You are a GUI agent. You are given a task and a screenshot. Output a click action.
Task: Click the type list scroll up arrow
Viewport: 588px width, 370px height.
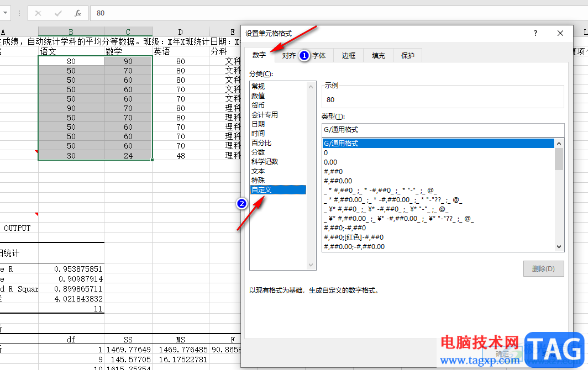tap(559, 144)
